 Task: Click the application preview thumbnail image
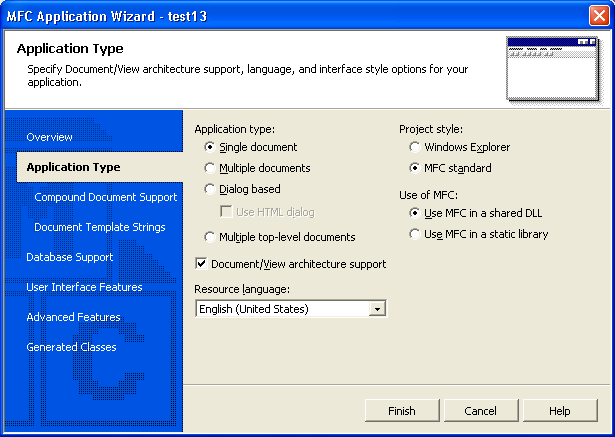[x=553, y=69]
